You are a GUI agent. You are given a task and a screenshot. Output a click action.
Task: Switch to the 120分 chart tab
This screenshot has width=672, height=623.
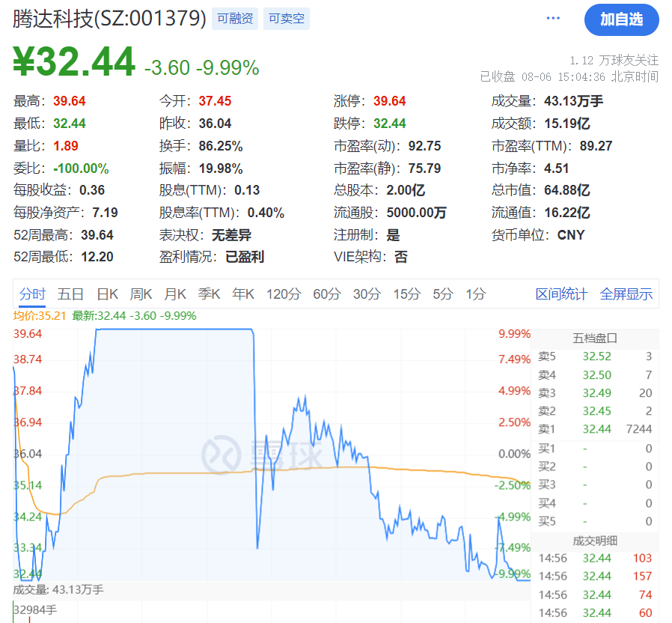click(x=283, y=294)
